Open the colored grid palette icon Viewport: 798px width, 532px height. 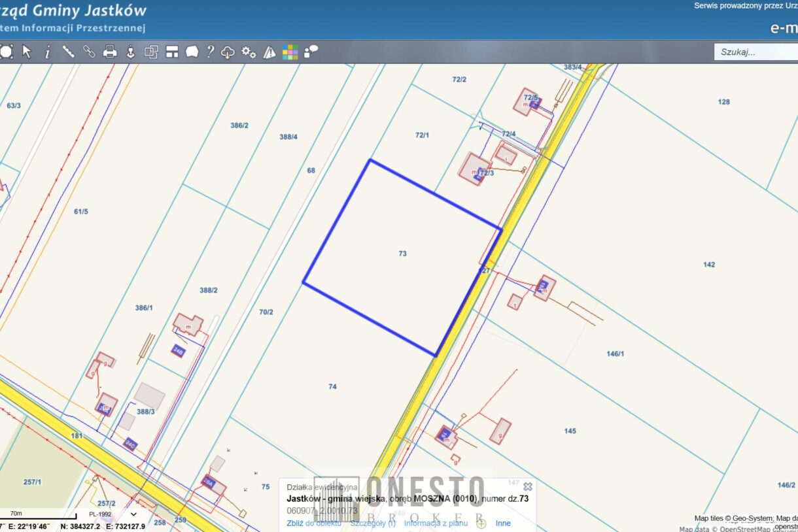(290, 52)
